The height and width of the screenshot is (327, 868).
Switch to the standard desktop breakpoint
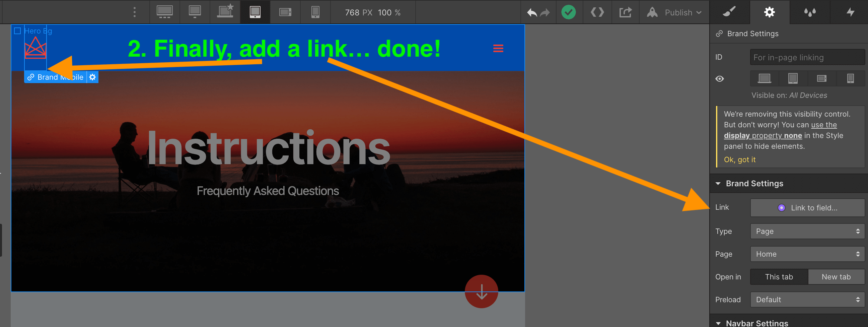point(195,12)
